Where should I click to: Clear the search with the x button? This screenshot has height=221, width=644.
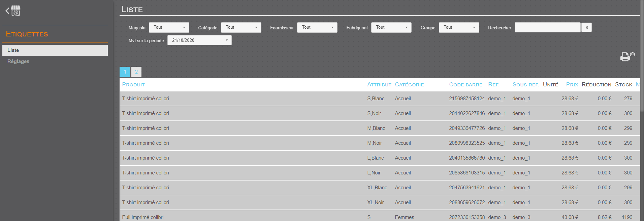point(587,27)
